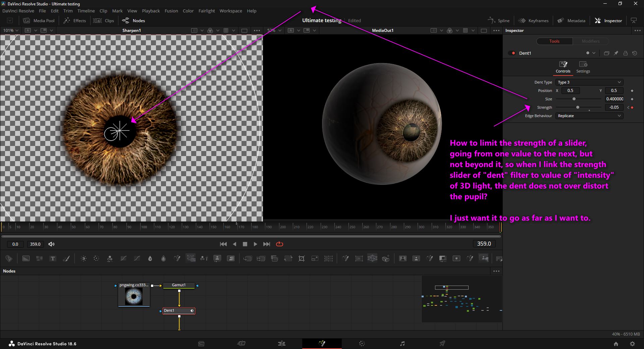Click the Strength value field -0.05

click(x=614, y=107)
